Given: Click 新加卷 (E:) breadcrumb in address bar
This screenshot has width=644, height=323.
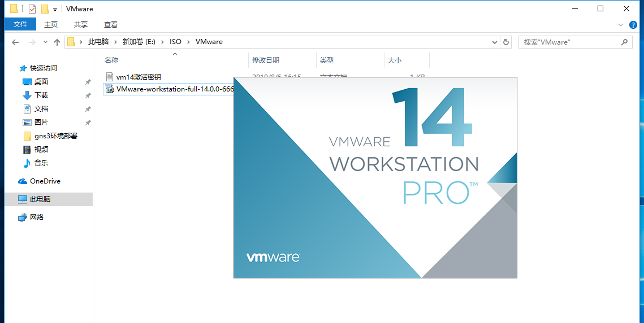Looking at the screenshot, I should pyautogui.click(x=139, y=42).
